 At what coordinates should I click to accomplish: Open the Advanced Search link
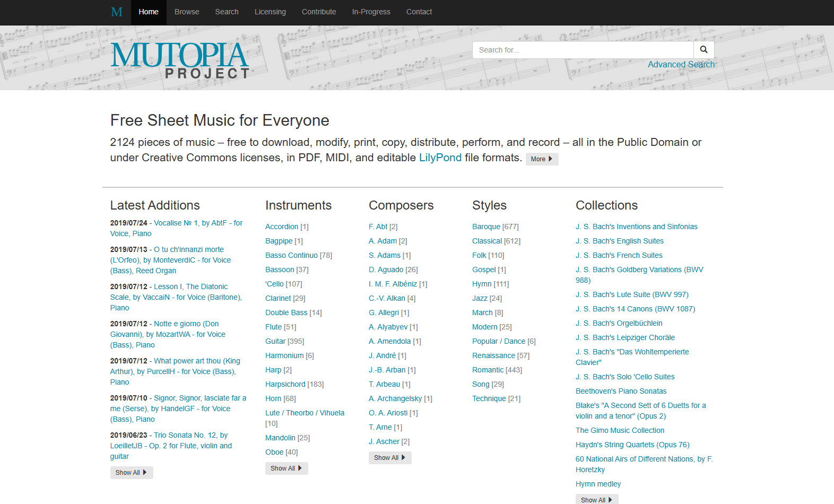681,64
